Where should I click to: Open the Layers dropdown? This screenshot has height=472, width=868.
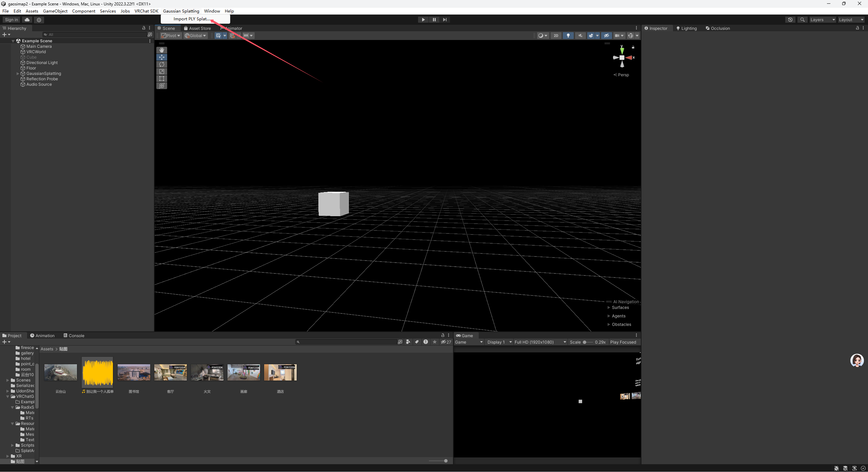(x=823, y=20)
